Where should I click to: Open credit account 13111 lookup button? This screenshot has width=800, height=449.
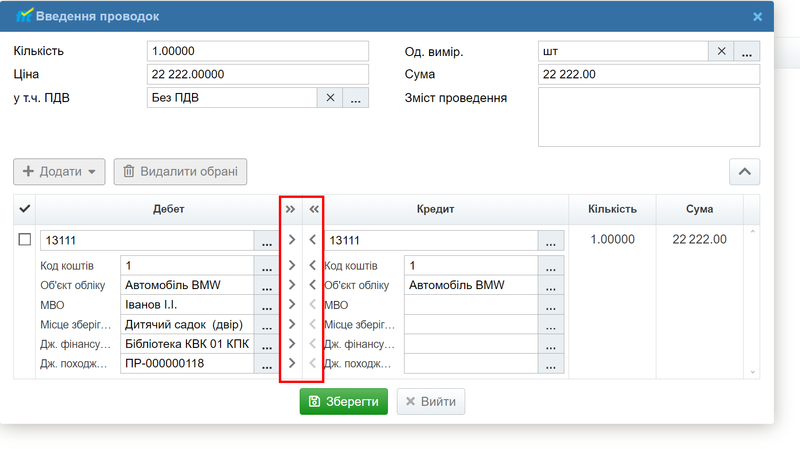(x=551, y=240)
